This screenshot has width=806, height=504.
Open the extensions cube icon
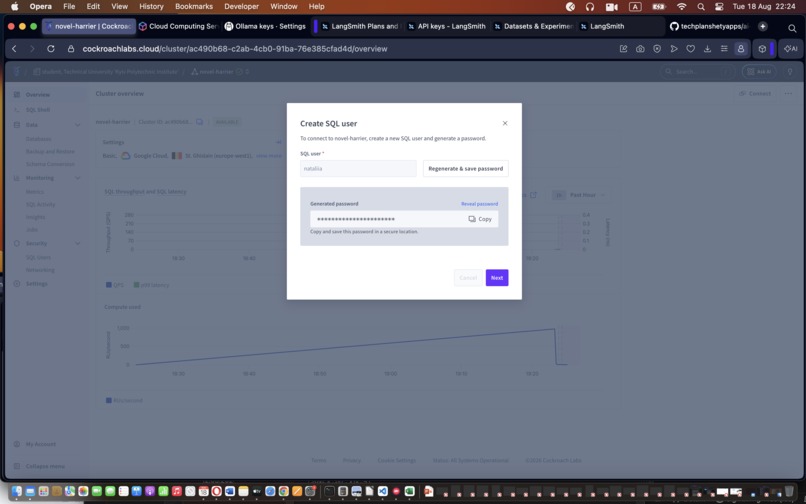762,49
